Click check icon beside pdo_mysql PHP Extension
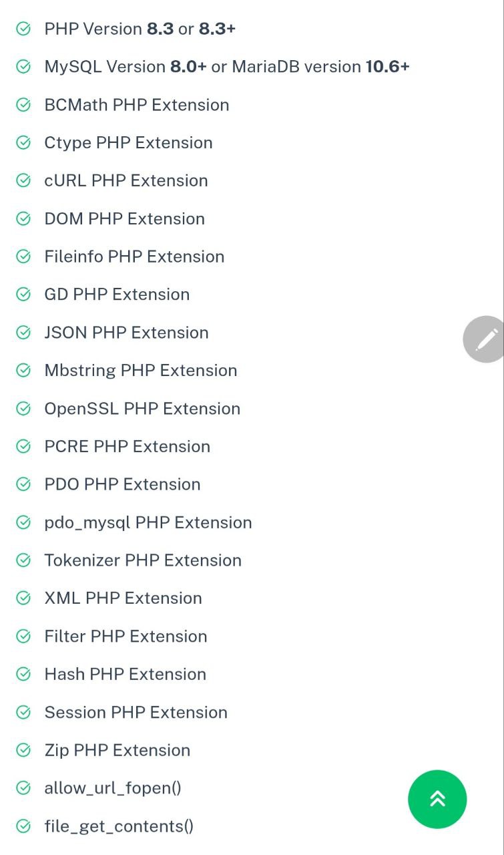This screenshot has width=504, height=855. click(23, 522)
